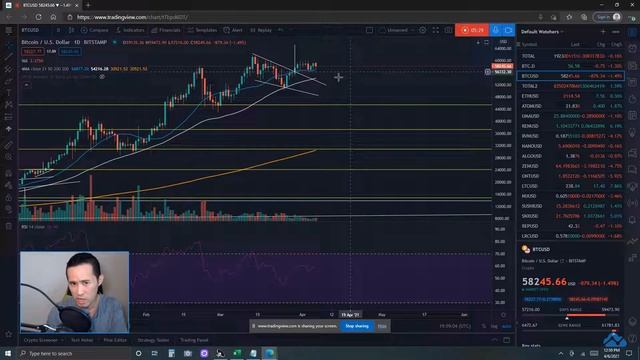The image size is (640, 360).
Task: Open watchlist more options menu
Action: (616, 31)
